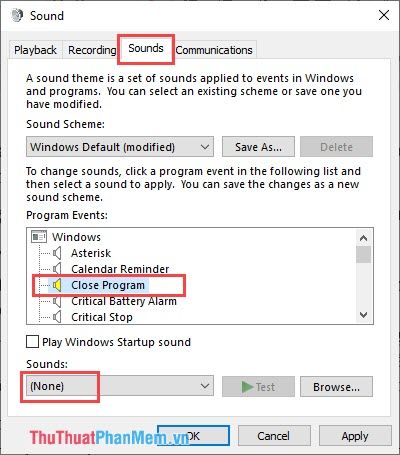Open the Sound Scheme dropdown
Screen dimensions: 400x455
coord(120,147)
